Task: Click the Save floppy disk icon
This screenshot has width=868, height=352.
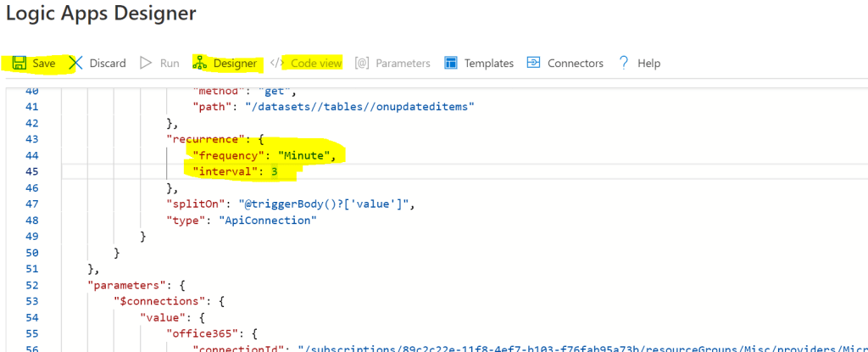Action: coord(19,63)
